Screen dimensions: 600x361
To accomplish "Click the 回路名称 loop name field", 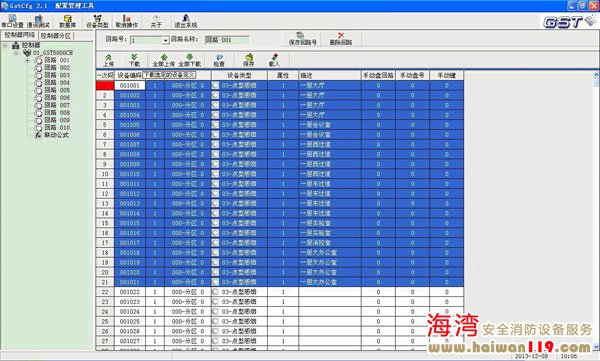I will tap(227, 40).
